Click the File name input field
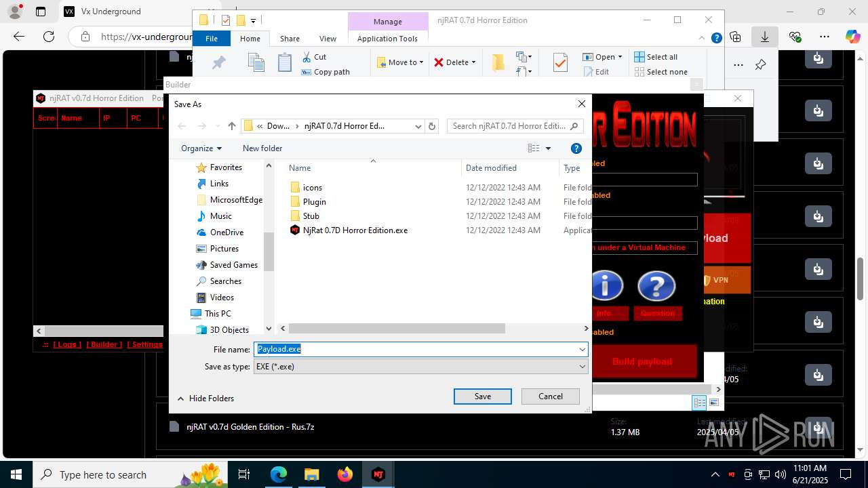Image resolution: width=868 pixels, height=488 pixels. click(x=415, y=349)
